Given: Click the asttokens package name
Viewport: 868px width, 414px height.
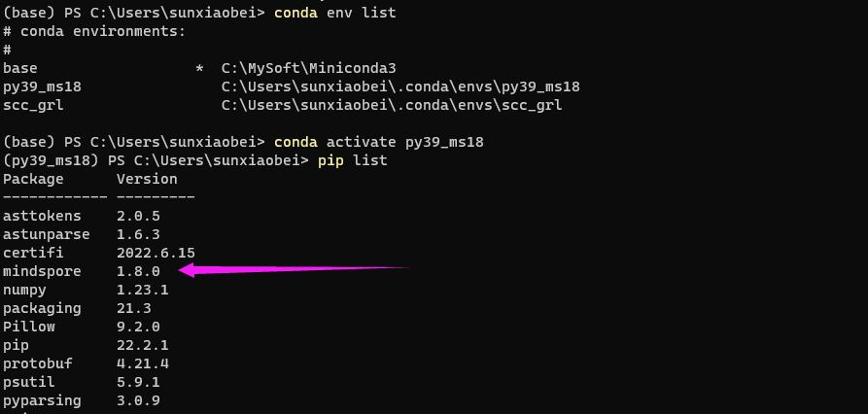Looking at the screenshot, I should coord(42,216).
